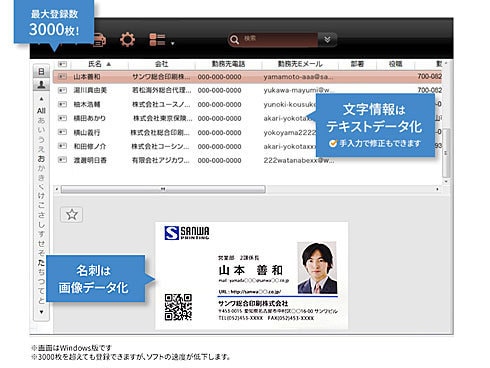Click the company cell 有限会社アジカワ...
Image resolution: width=490 pixels, height=368 pixels.
(x=161, y=160)
